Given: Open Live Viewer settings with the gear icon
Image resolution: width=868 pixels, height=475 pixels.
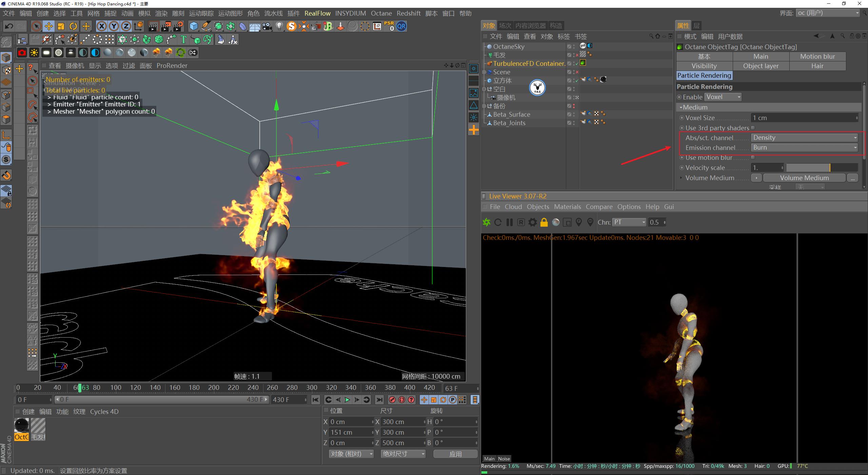Looking at the screenshot, I should tap(532, 222).
